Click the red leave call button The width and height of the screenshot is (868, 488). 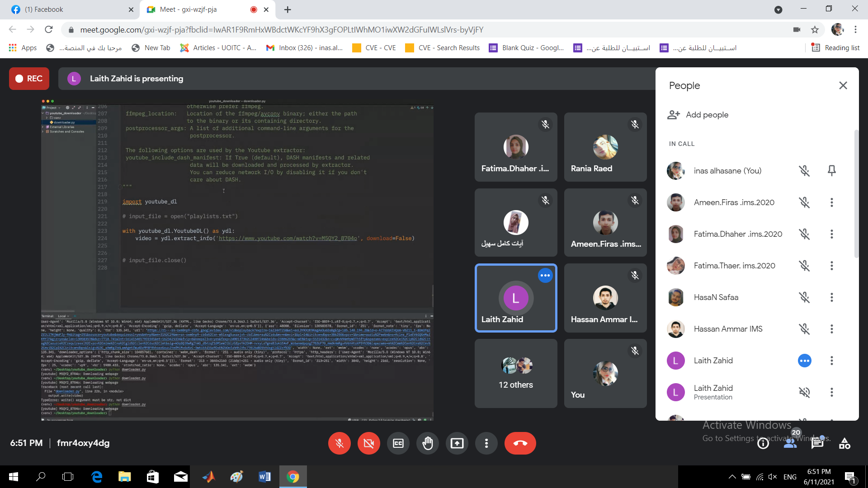click(x=520, y=443)
